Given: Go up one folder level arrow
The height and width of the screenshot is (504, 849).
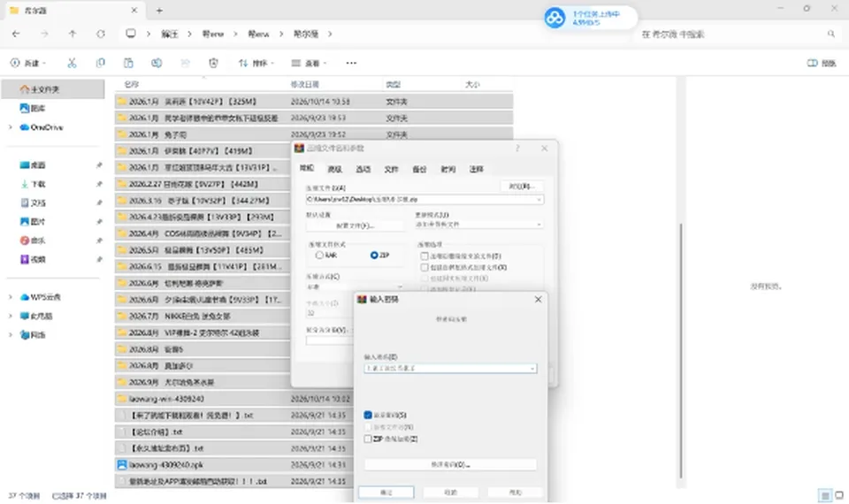Looking at the screenshot, I should pos(73,34).
